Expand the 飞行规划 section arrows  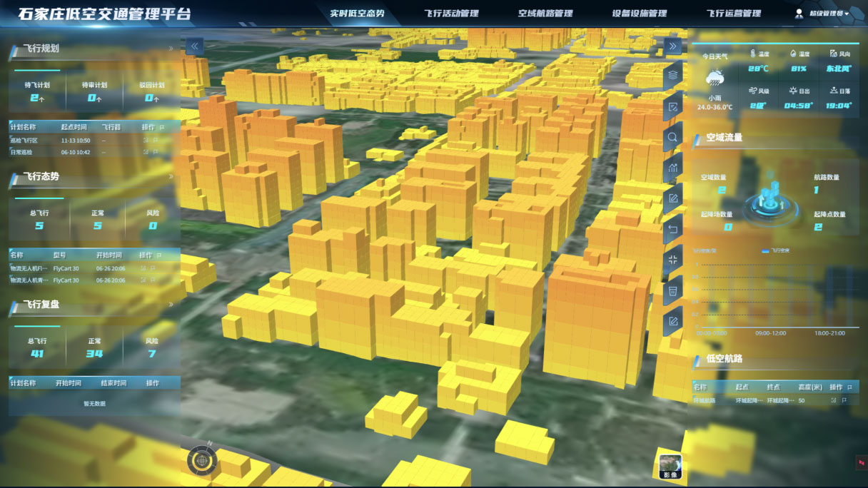pos(171,49)
